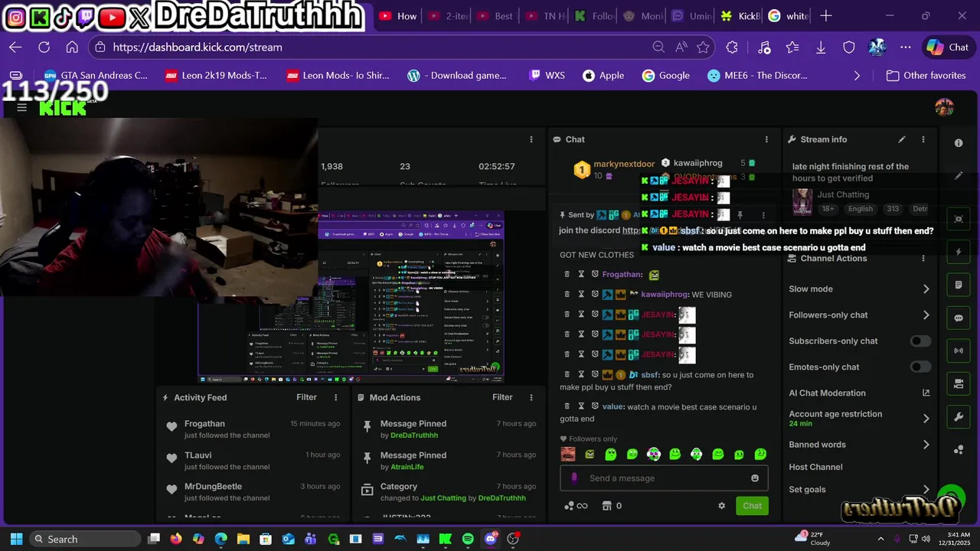
Task: Edit stream info with the pencil icon
Action: point(902,139)
